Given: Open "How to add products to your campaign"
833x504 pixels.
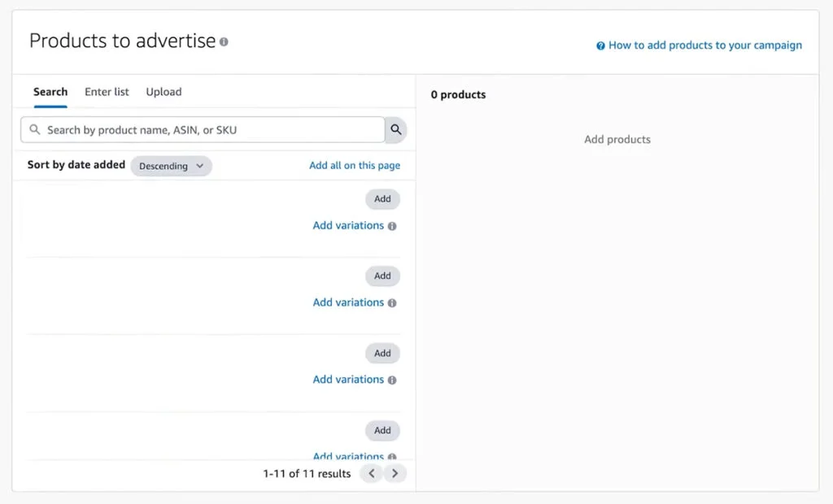Looking at the screenshot, I should point(704,46).
